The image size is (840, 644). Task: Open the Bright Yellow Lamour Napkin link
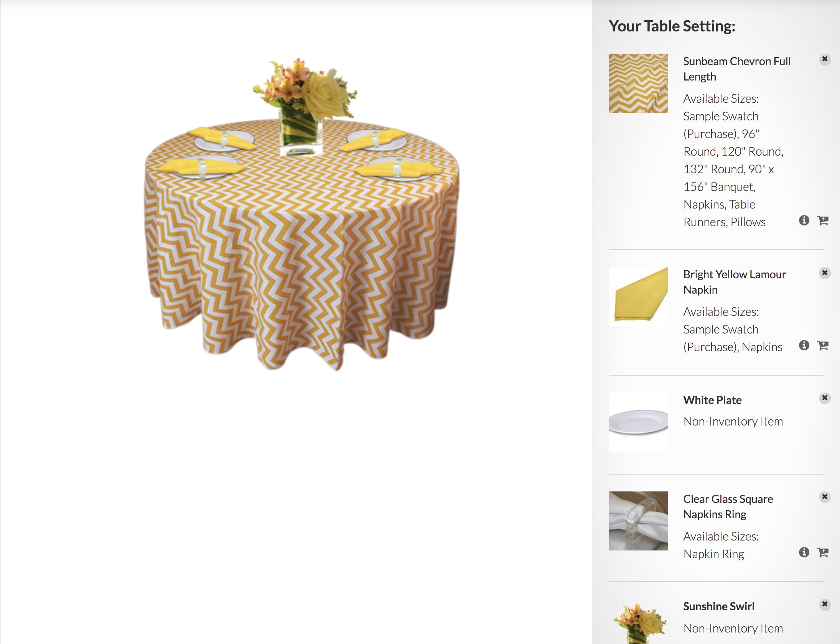[x=735, y=282]
